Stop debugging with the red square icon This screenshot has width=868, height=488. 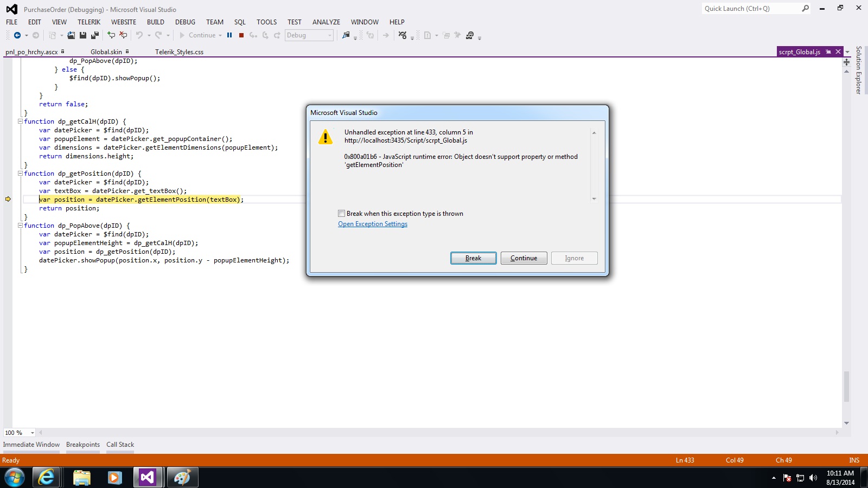tap(241, 35)
